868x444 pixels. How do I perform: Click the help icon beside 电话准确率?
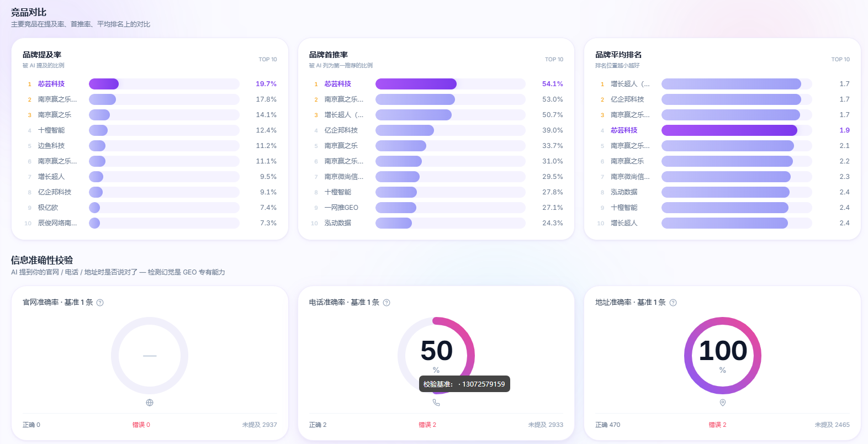pos(387,303)
